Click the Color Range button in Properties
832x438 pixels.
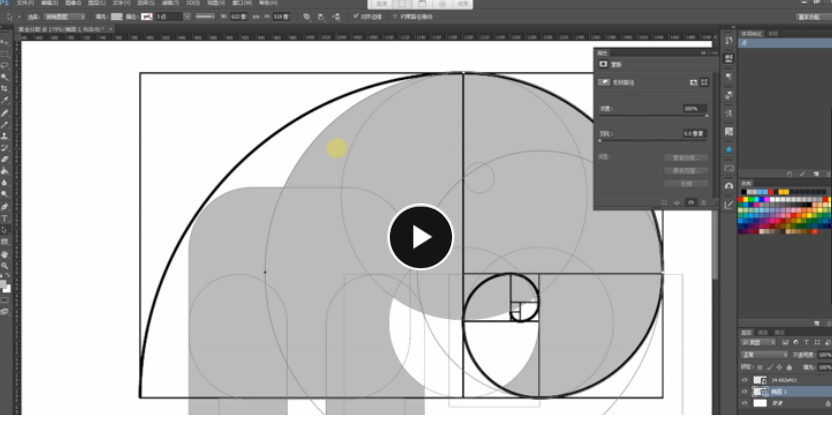[686, 170]
